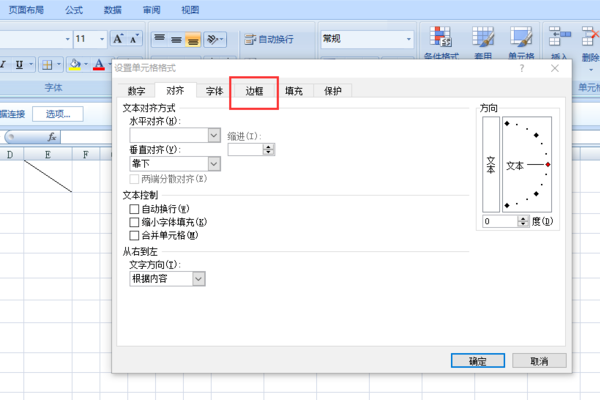Click the degrees input field showing 0
Image resolution: width=600 pixels, height=400 pixels.
click(500, 221)
